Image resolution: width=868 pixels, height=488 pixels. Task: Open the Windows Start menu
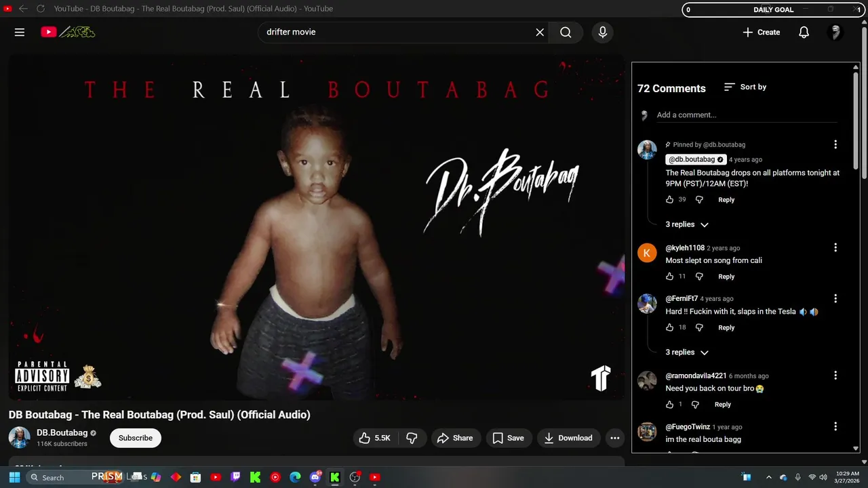click(x=14, y=477)
